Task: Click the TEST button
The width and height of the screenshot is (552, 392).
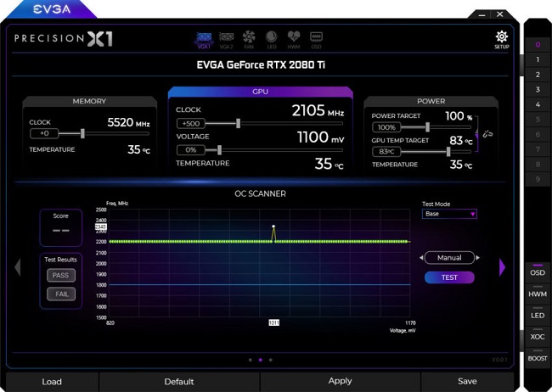Action: pyautogui.click(x=449, y=277)
